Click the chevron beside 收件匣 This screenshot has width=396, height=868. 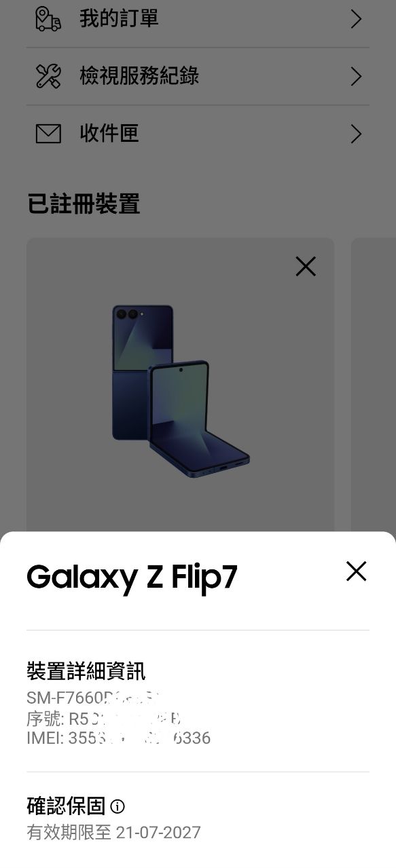pos(356,134)
